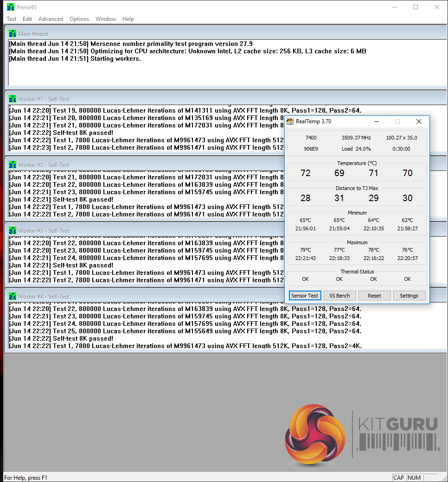The height and width of the screenshot is (482, 448).
Task: Click the maximum 79°C reading
Action: [306, 250]
